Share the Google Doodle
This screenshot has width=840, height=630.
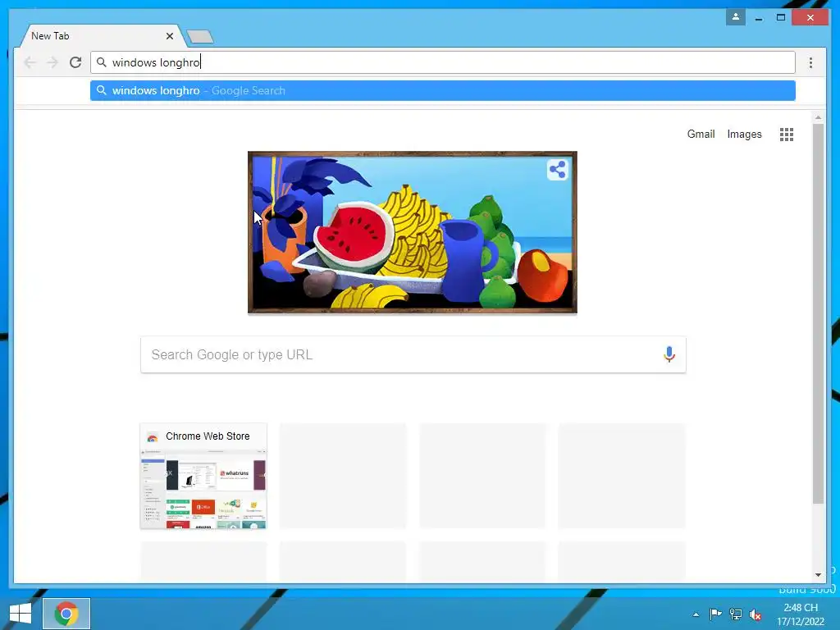click(x=557, y=170)
